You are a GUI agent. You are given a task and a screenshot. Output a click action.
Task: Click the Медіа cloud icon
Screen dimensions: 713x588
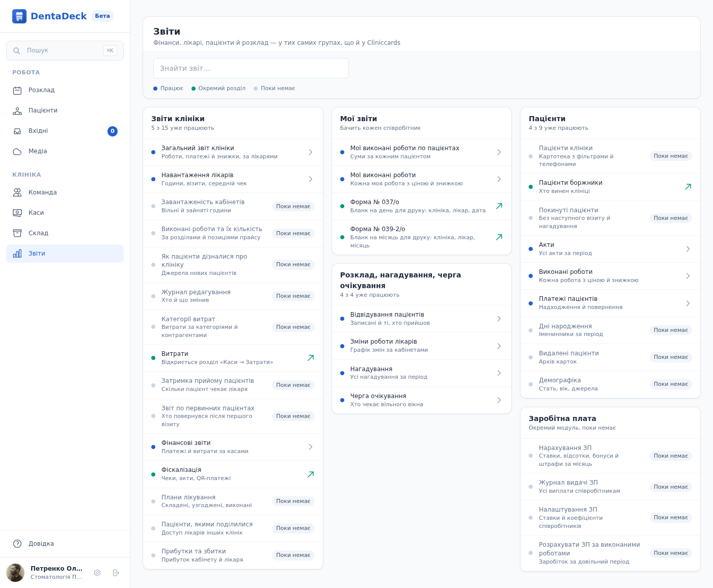17,152
